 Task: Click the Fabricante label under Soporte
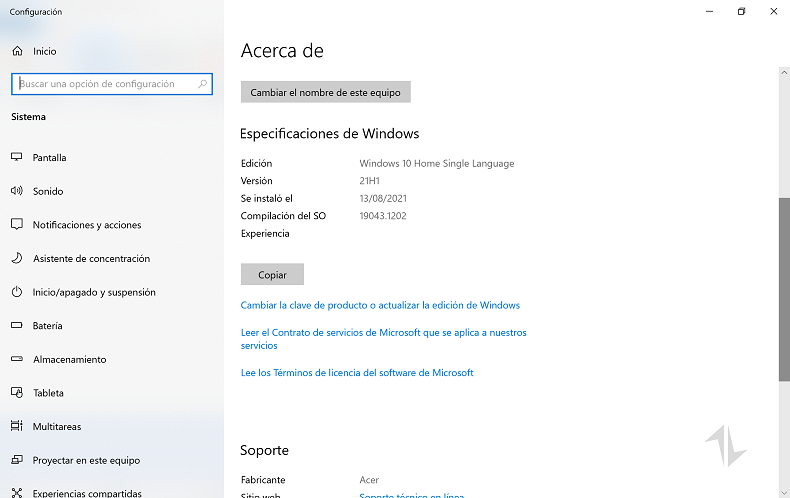[x=263, y=480]
